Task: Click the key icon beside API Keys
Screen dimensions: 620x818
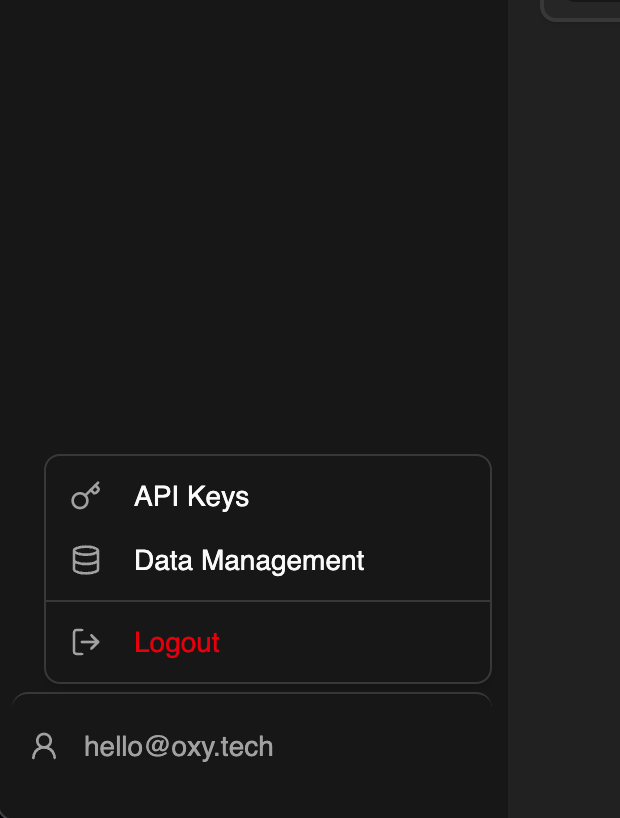Action: point(86,496)
